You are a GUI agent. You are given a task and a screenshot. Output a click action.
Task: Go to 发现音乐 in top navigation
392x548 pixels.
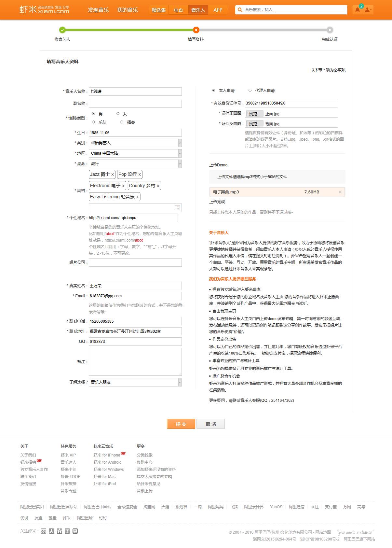pyautogui.click(x=98, y=10)
